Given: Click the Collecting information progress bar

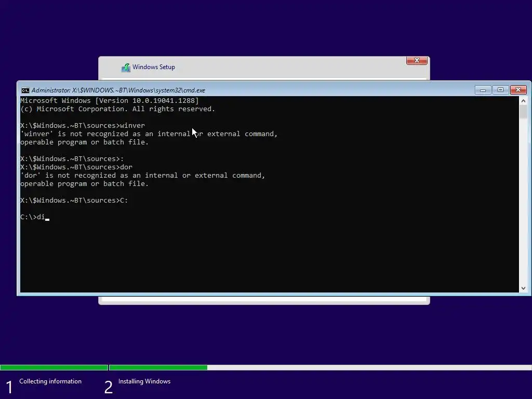Looking at the screenshot, I should 54,367.
